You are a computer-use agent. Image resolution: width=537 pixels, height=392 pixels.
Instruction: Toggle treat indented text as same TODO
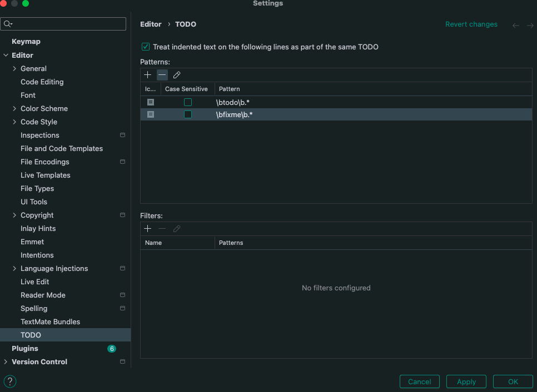(146, 47)
